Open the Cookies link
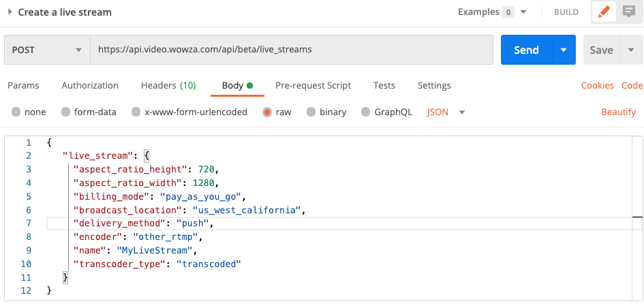Viewport: 644px width, 306px height. click(597, 85)
